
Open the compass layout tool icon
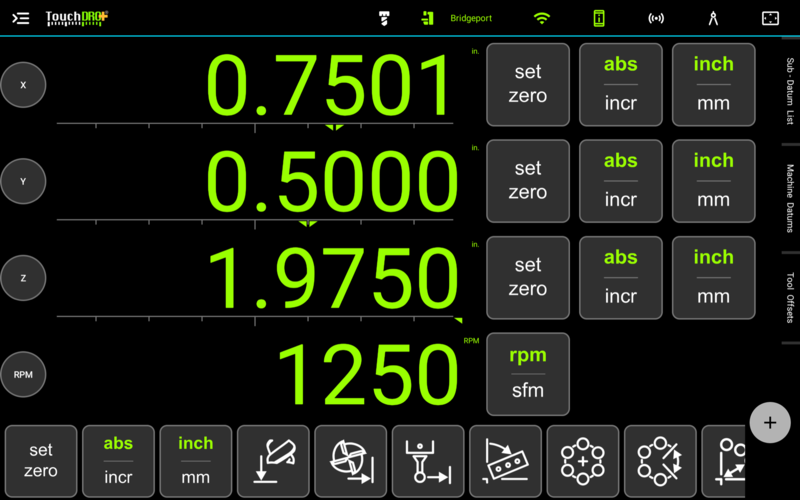pos(713,18)
